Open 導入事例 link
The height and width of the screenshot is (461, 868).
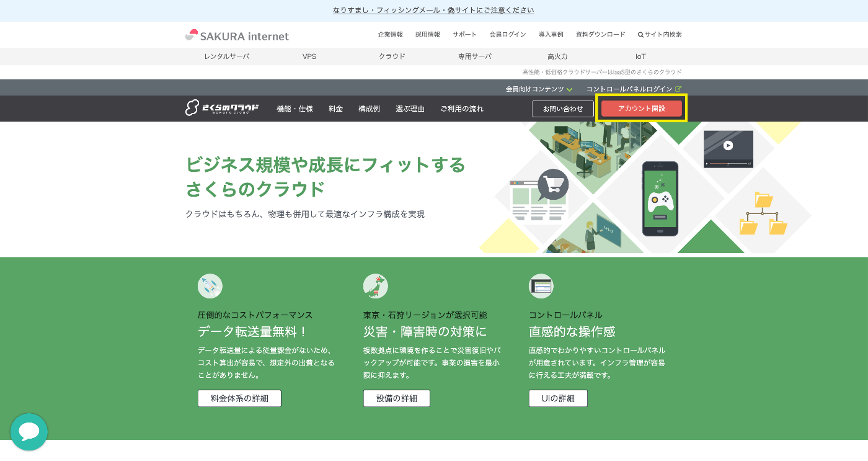click(551, 35)
